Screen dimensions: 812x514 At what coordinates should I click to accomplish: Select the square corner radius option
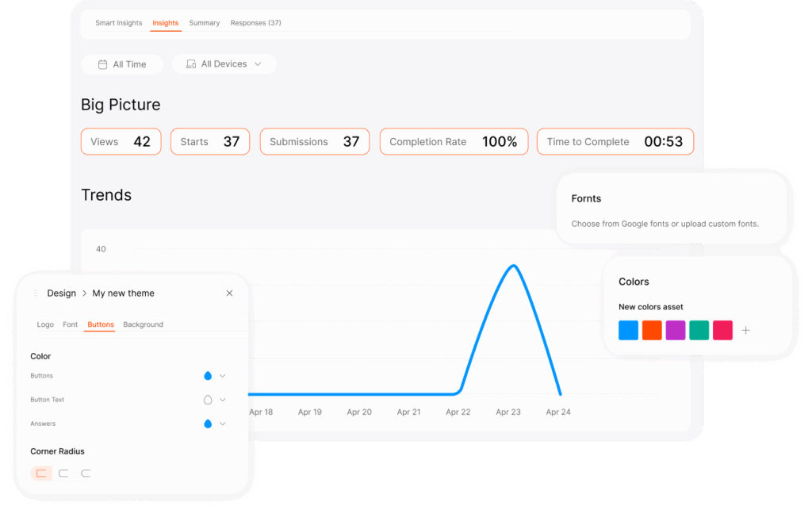point(41,474)
